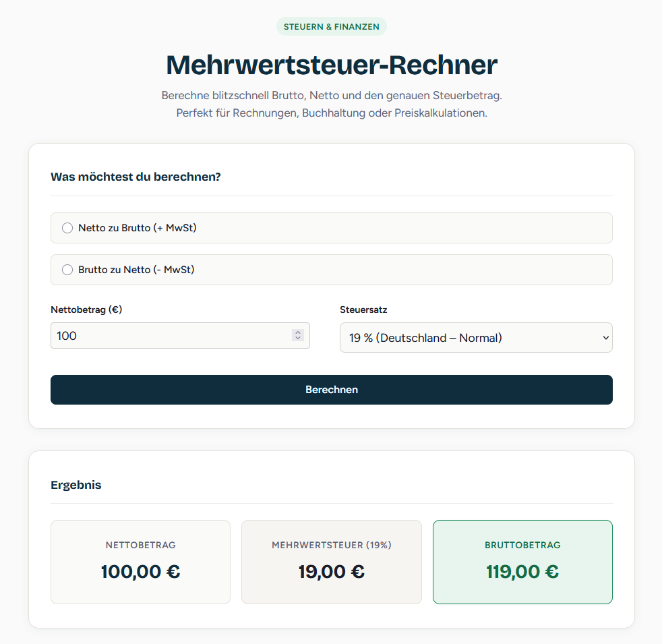
Task: Click the Steuersatz field label
Action: pyautogui.click(x=364, y=310)
